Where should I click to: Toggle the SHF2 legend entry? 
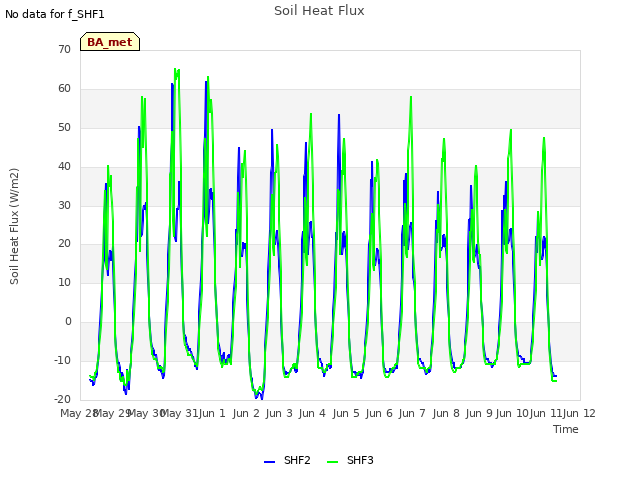click(x=287, y=460)
